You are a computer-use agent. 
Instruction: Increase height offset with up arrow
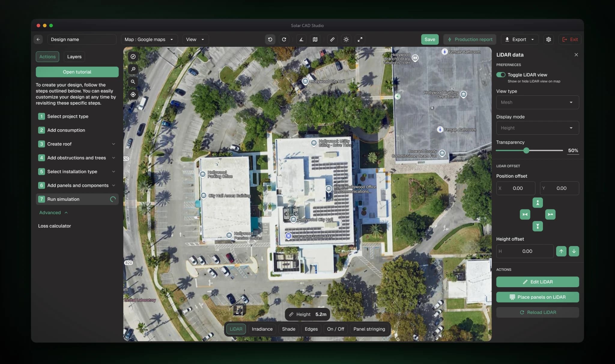(561, 251)
